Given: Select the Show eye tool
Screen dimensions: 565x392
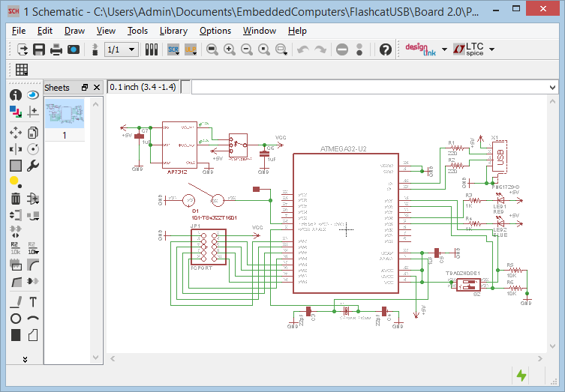Looking at the screenshot, I should (33, 94).
